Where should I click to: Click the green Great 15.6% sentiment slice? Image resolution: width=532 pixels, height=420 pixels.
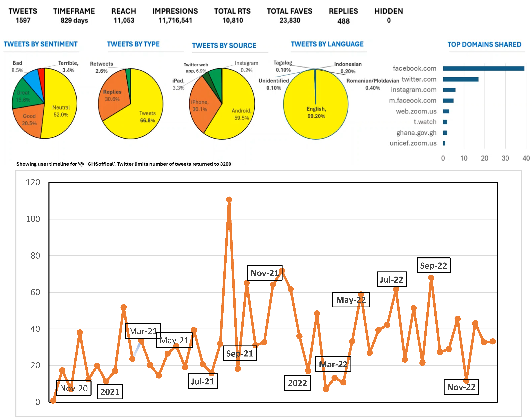tap(23, 96)
